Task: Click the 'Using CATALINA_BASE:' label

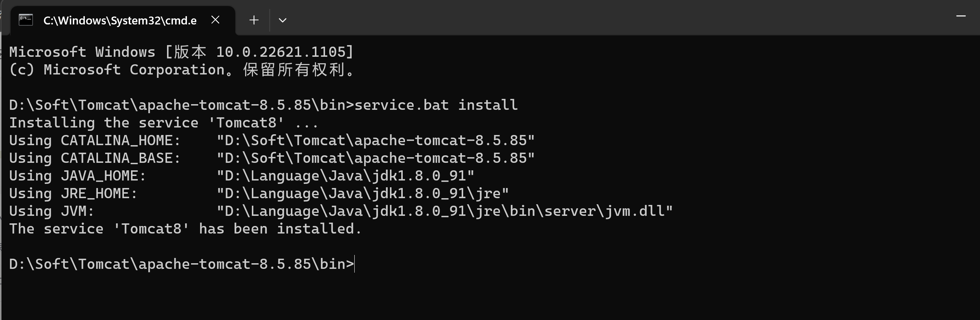Action: (95, 158)
